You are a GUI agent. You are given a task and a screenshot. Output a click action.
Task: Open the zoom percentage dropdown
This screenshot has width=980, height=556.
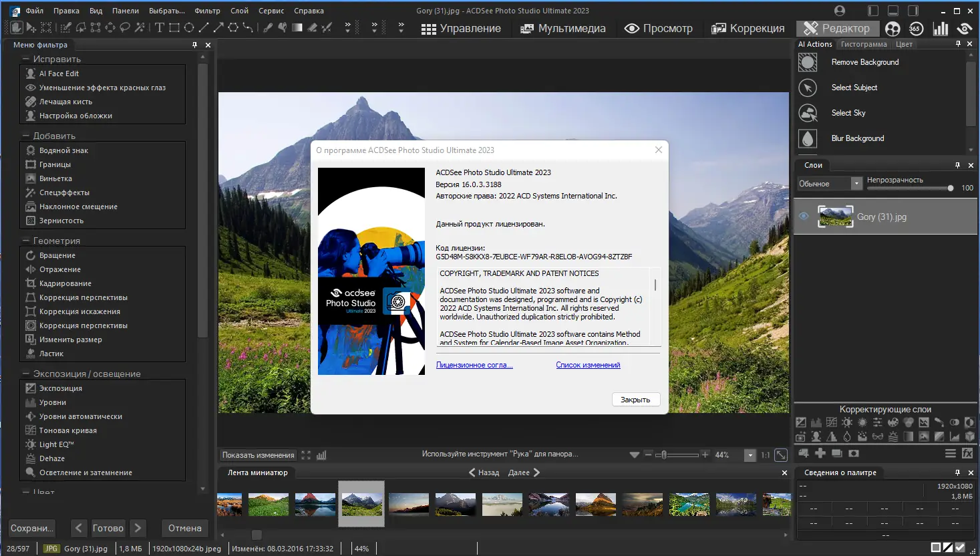pyautogui.click(x=750, y=455)
